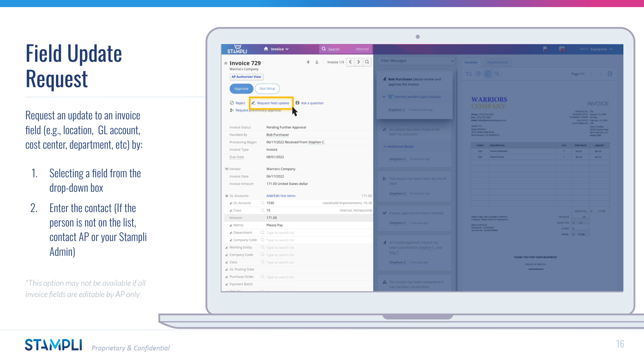
Task: Click the print icon in invoice viewer
Action: (x=610, y=74)
